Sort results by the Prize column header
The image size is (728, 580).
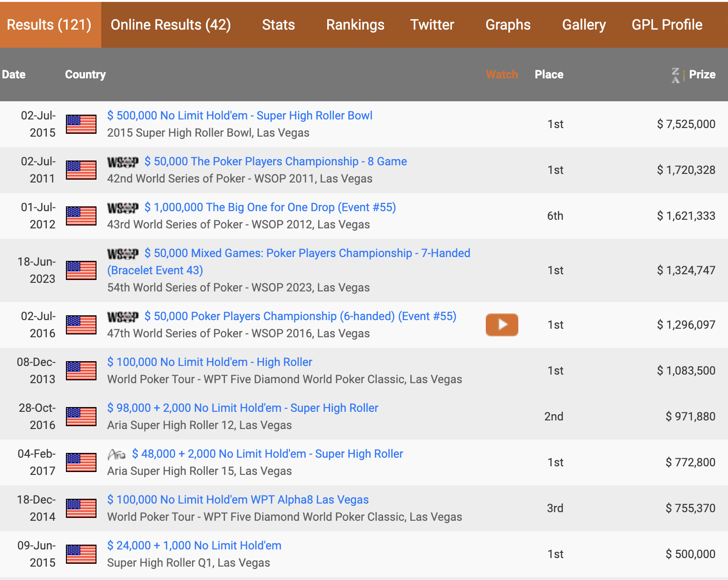(x=702, y=75)
